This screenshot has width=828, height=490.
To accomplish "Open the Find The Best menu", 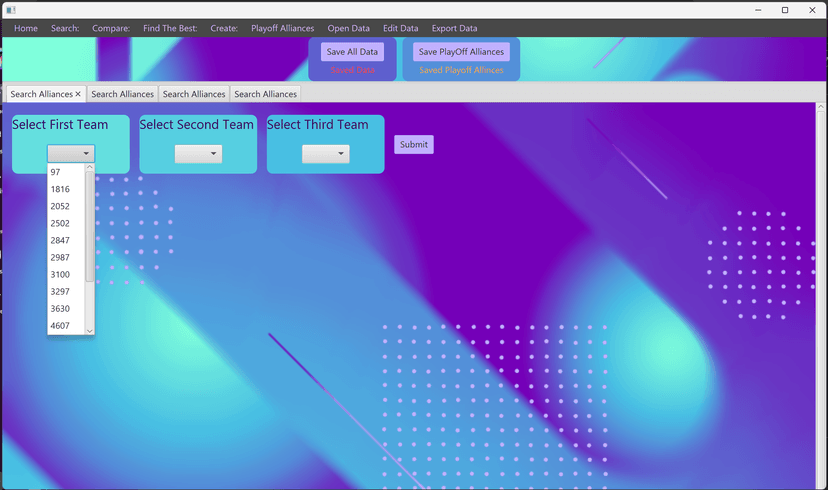I will click(x=170, y=28).
